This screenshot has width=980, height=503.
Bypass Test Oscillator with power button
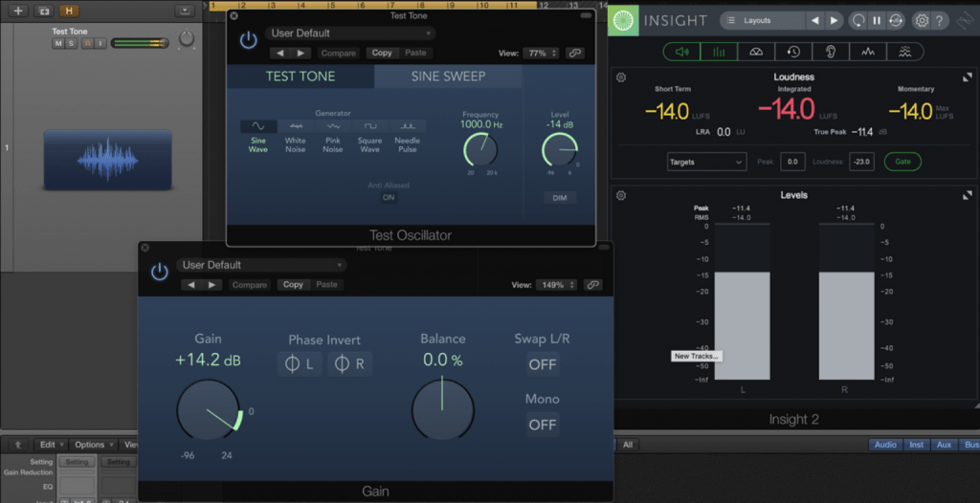[248, 40]
